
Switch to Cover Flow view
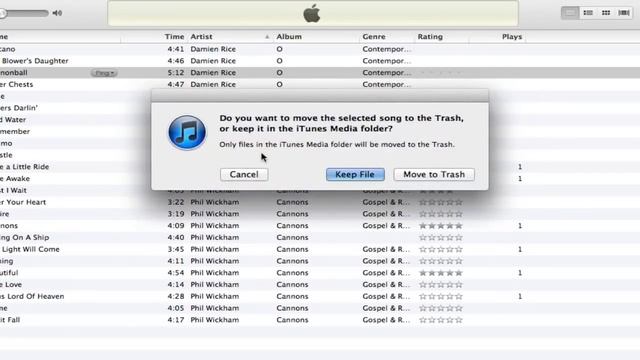click(624, 13)
